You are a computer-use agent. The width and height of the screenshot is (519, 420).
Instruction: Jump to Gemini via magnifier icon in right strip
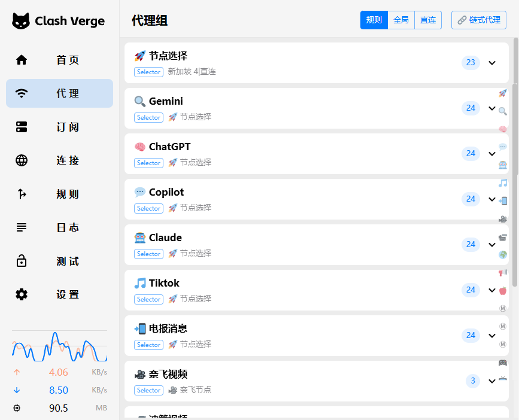[503, 111]
